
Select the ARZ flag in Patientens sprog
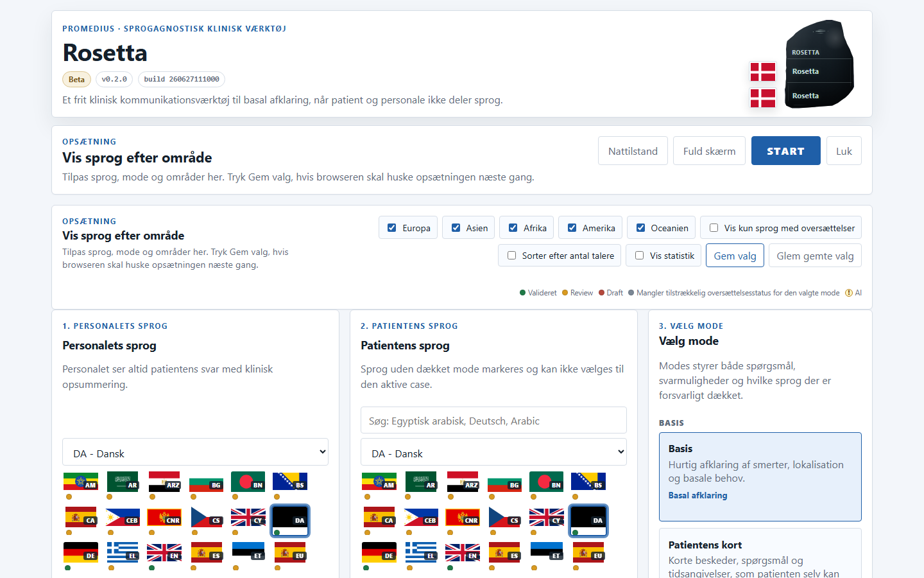click(x=463, y=482)
